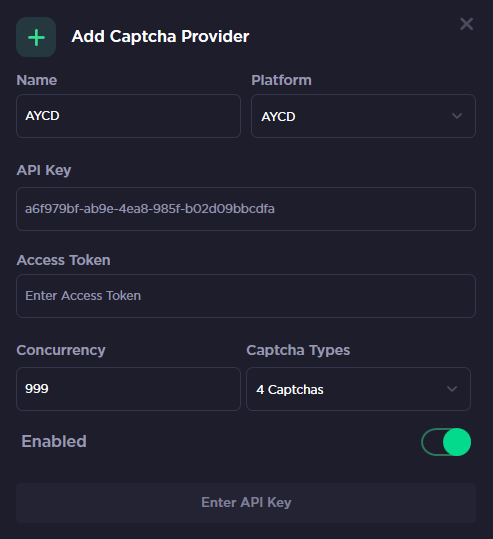This screenshot has height=539, width=493.
Task: Click the Enabled label text
Action: [54, 441]
